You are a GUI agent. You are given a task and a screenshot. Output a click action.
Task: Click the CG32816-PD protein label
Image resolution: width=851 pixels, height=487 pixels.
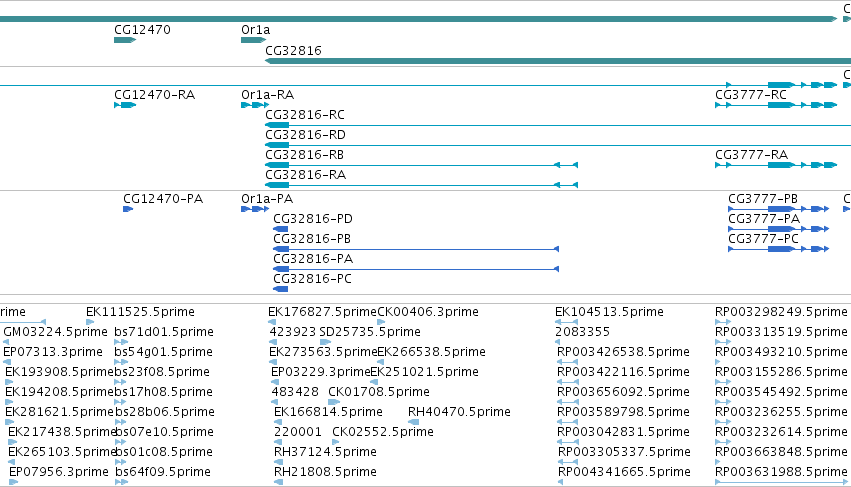click(x=313, y=219)
